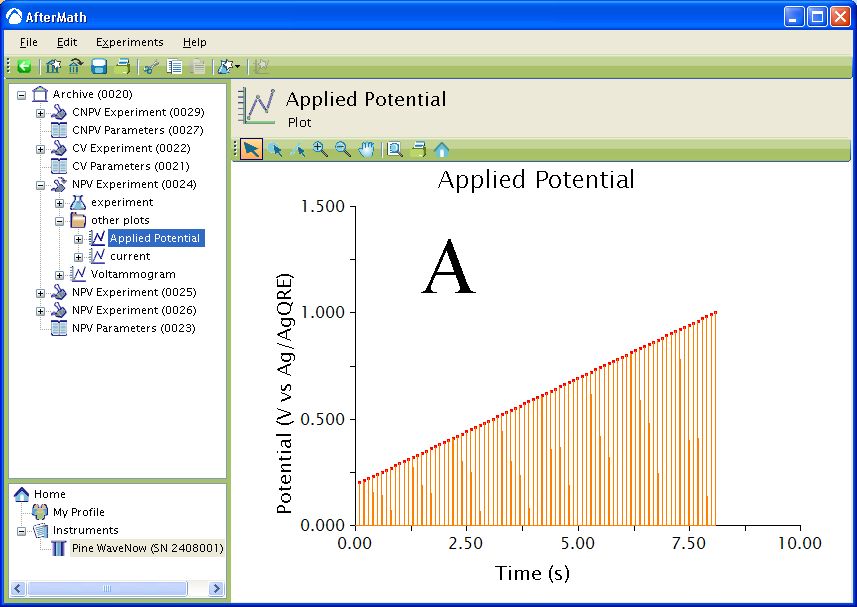The height and width of the screenshot is (607, 857).
Task: Click the Potential (V vs Ag/AgQRE) axis label
Action: 284,393
